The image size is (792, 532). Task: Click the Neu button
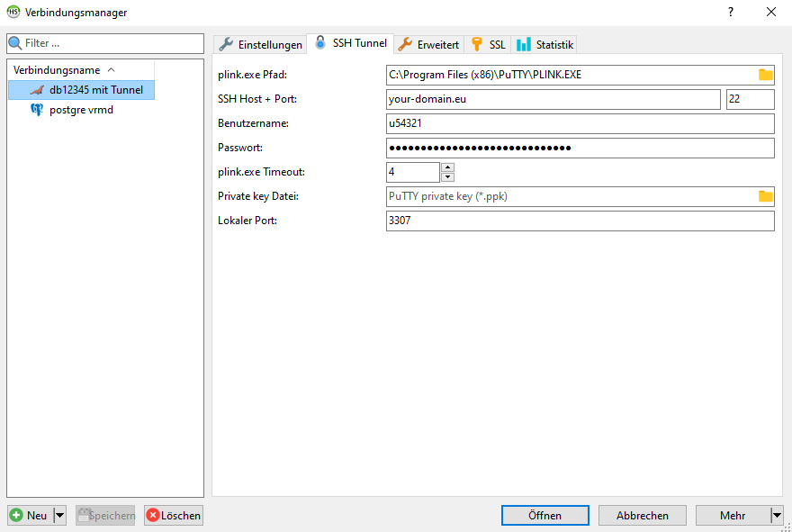[31, 515]
